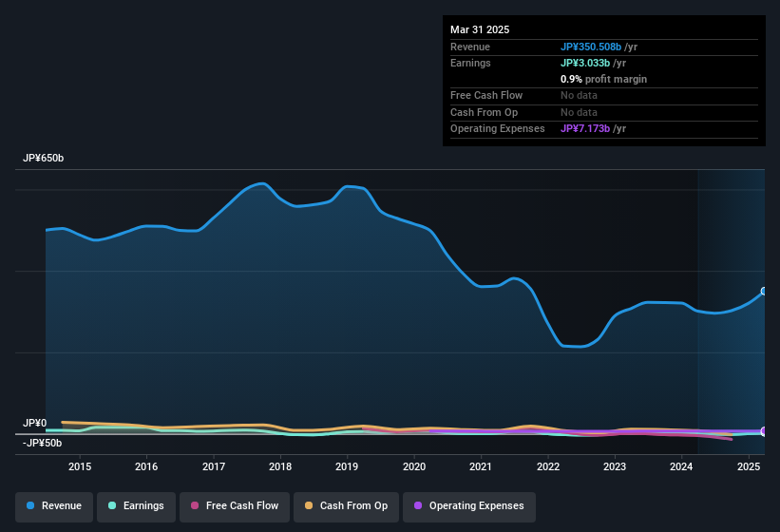Click the 2018 x-axis label
This screenshot has width=780, height=532.
tap(280, 466)
